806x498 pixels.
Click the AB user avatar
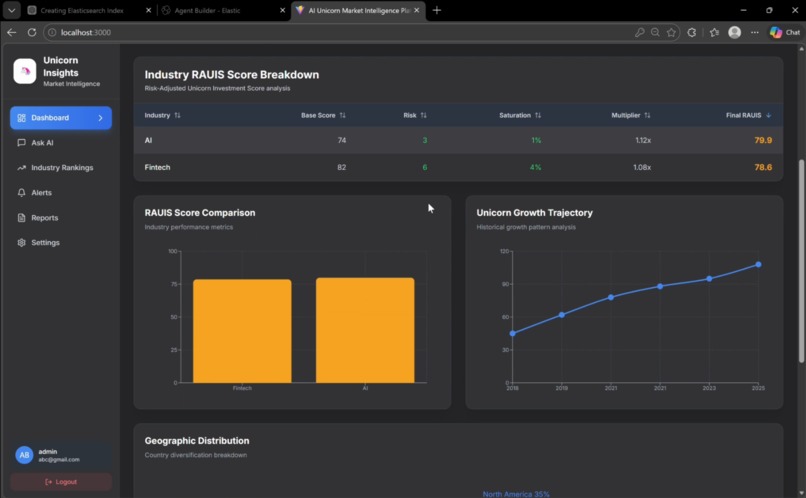[x=24, y=455]
